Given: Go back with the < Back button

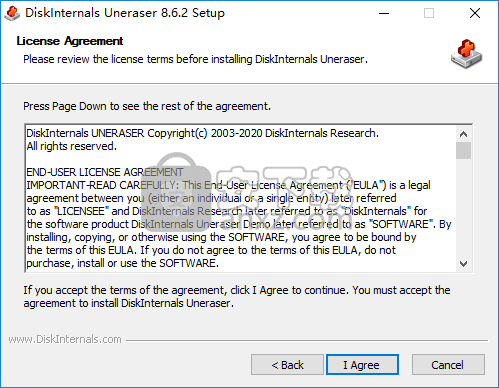Looking at the screenshot, I should coord(287,365).
